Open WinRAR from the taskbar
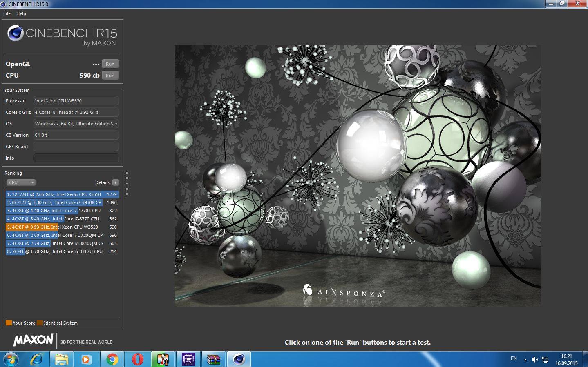Image resolution: width=588 pixels, height=367 pixels. [x=213, y=359]
